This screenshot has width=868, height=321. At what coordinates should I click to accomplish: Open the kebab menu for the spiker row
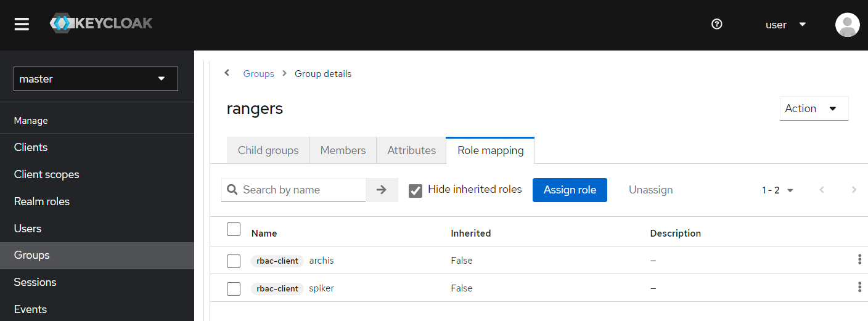point(859,287)
